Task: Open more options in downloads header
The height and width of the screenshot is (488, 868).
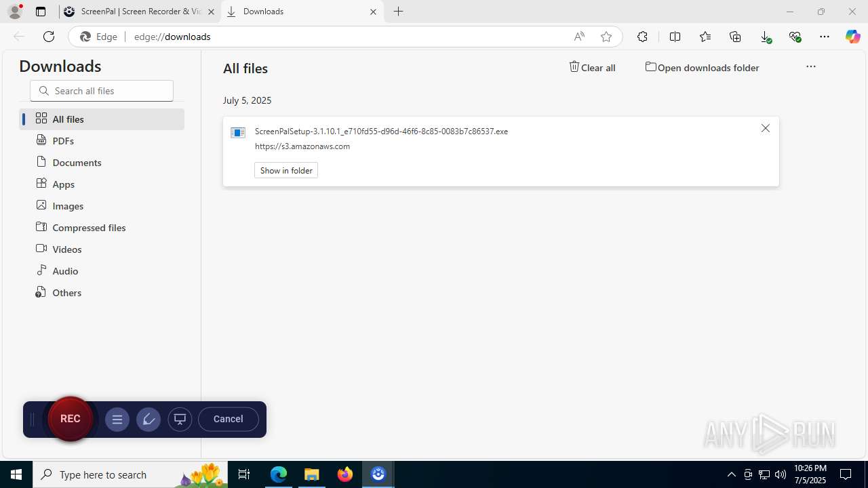Action: click(810, 66)
